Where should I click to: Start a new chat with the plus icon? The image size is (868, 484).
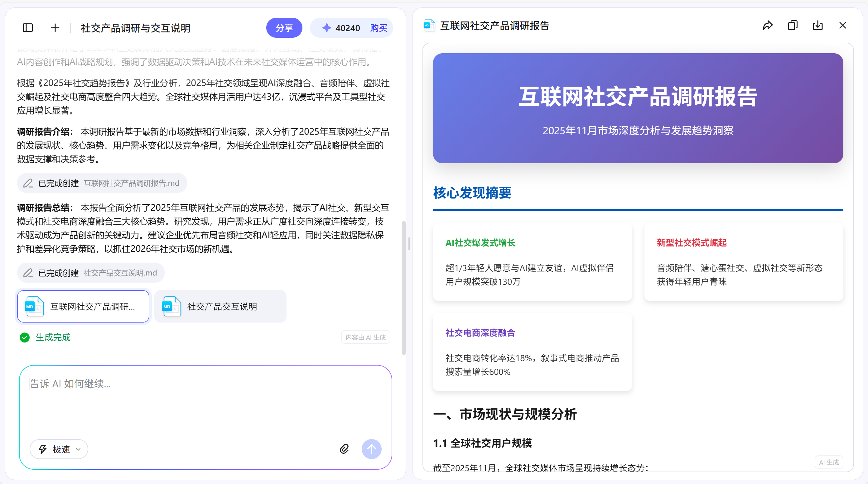(55, 28)
